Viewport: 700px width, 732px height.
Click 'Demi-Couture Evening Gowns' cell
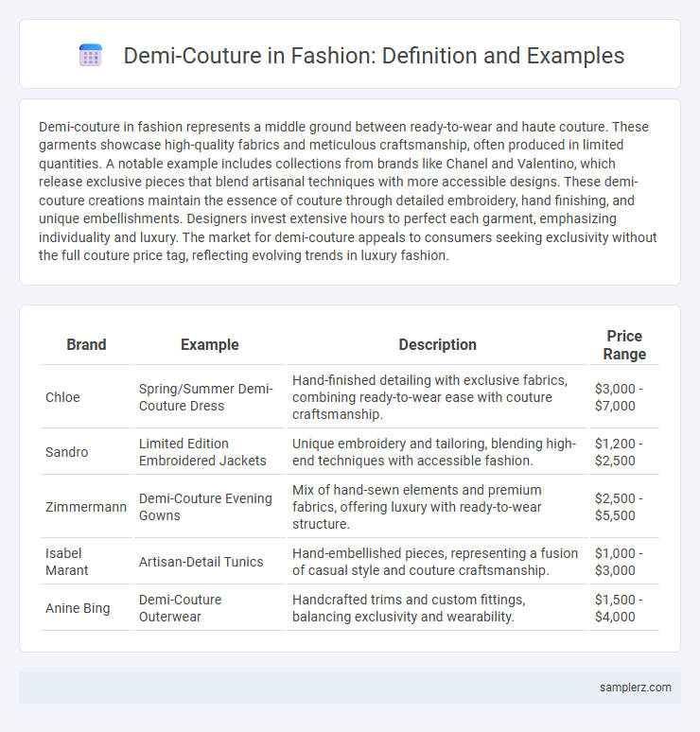(210, 507)
